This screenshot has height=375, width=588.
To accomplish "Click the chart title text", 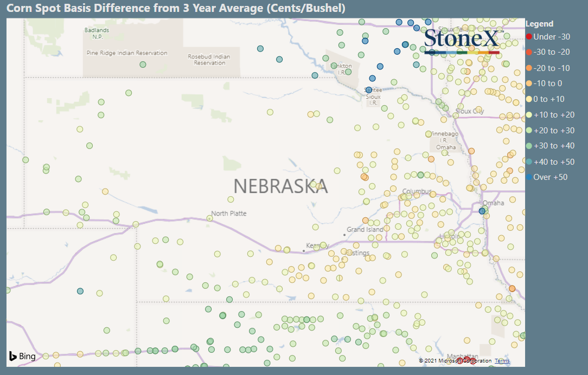I will pos(176,8).
